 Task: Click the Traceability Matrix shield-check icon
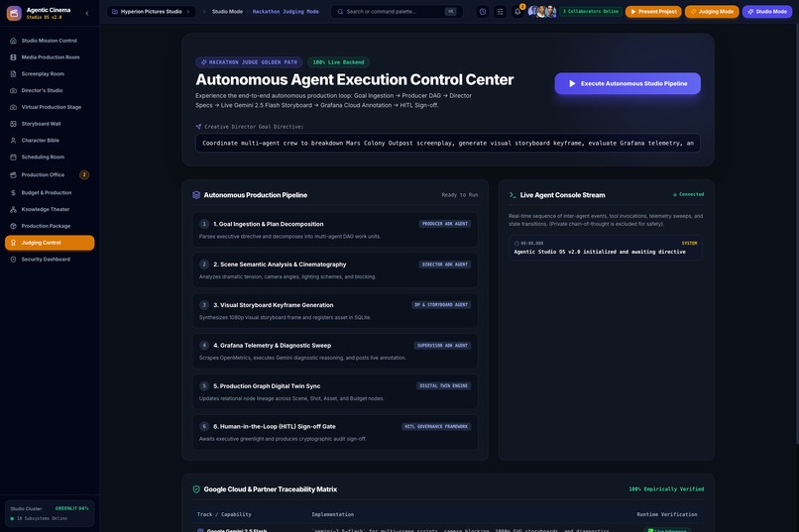pyautogui.click(x=196, y=489)
